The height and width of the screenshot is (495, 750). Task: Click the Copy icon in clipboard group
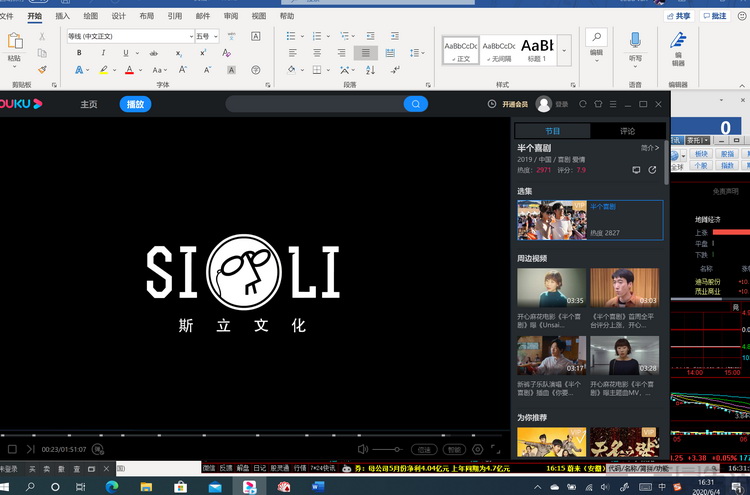42,53
